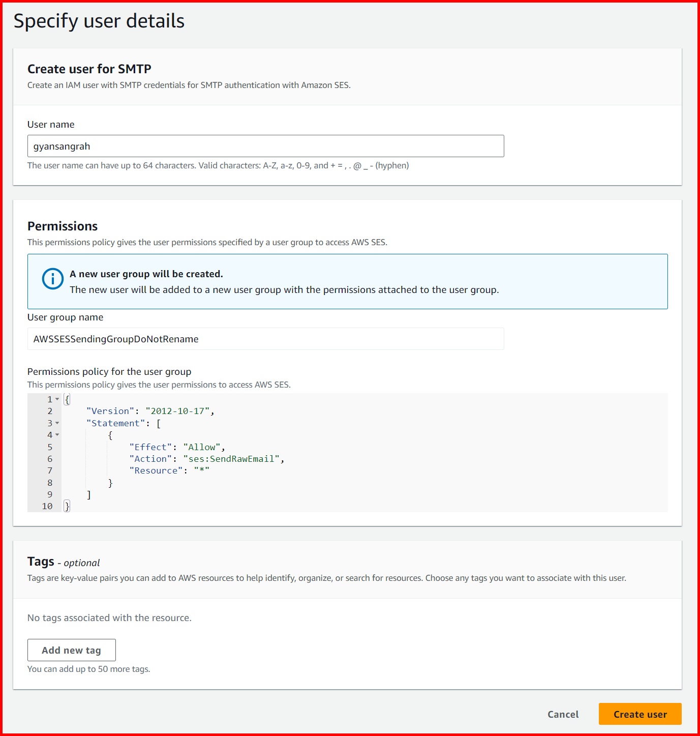700x736 pixels.
Task: Click the Version 2012-10-17 line
Action: click(150, 410)
